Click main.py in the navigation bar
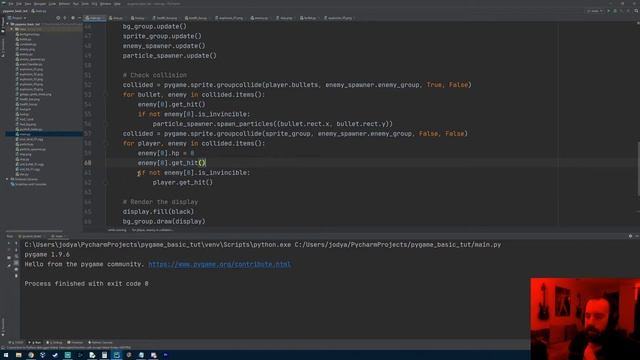The width and height of the screenshot is (640, 360). [39, 11]
